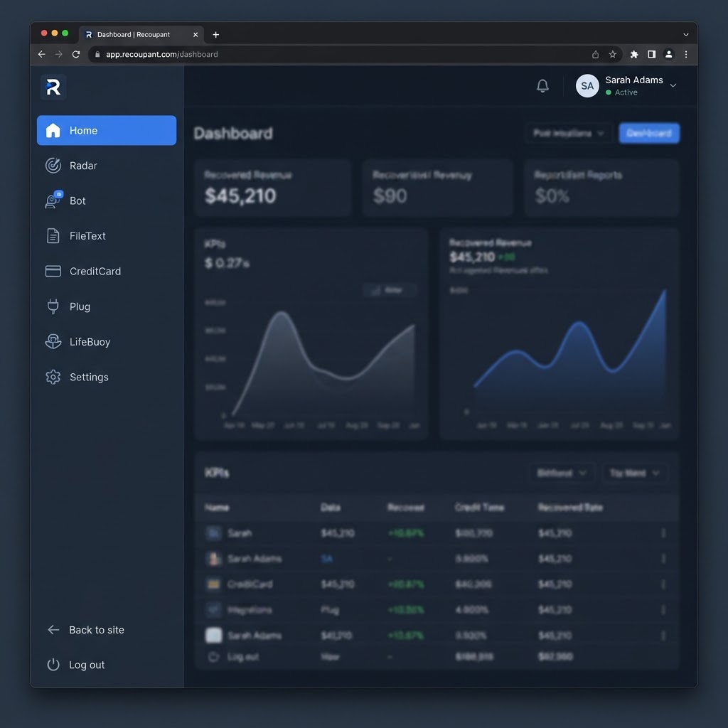The width and height of the screenshot is (728, 728).
Task: Toggle the browser side panel icon
Action: pyautogui.click(x=652, y=54)
